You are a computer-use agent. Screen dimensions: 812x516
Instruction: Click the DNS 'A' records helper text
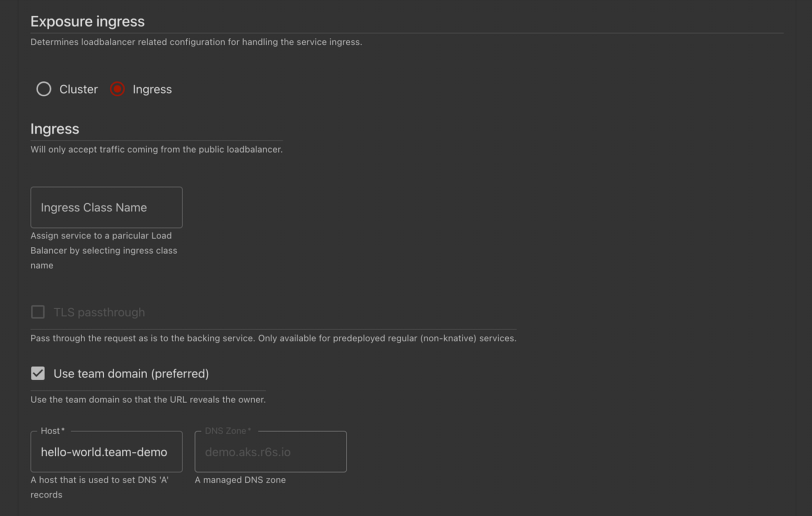[100, 487]
